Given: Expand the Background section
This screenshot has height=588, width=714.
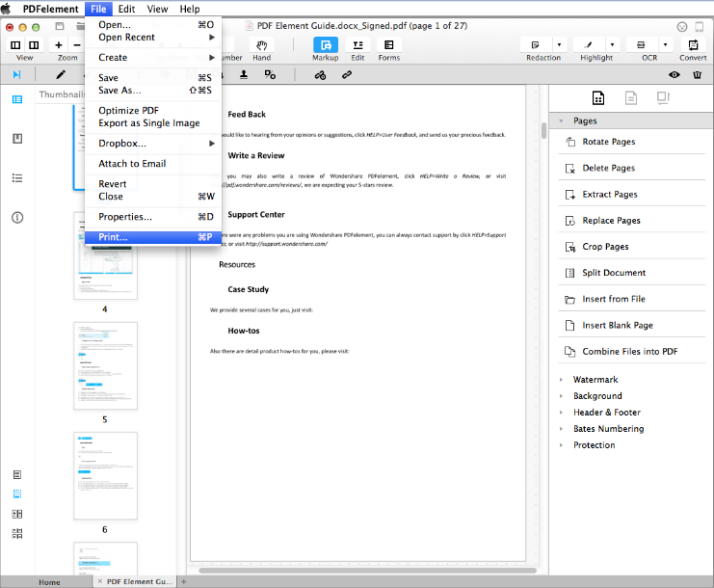Looking at the screenshot, I should 562,396.
